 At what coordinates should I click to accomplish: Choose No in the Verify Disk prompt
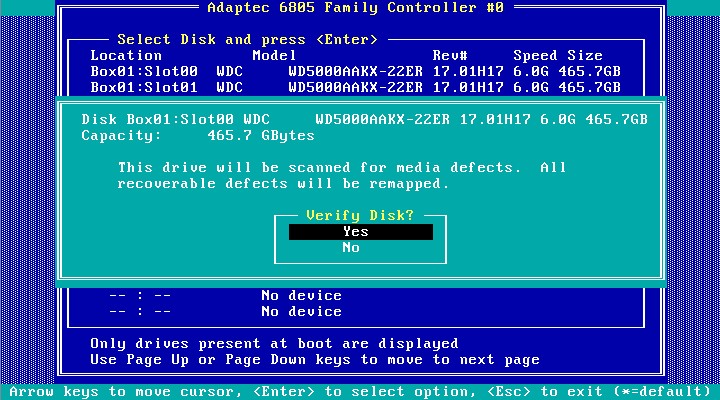[351, 247]
